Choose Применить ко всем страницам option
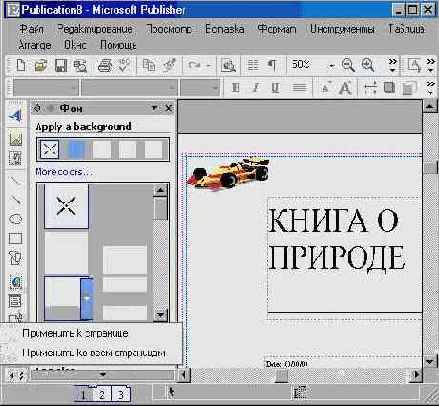Image resolution: width=439 pixels, height=406 pixels. [94, 353]
